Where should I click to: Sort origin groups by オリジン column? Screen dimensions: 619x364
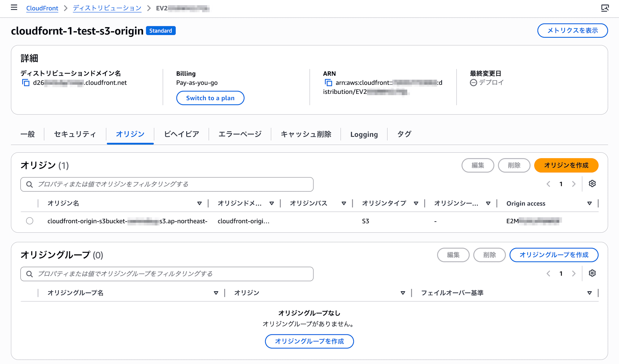[403, 293]
